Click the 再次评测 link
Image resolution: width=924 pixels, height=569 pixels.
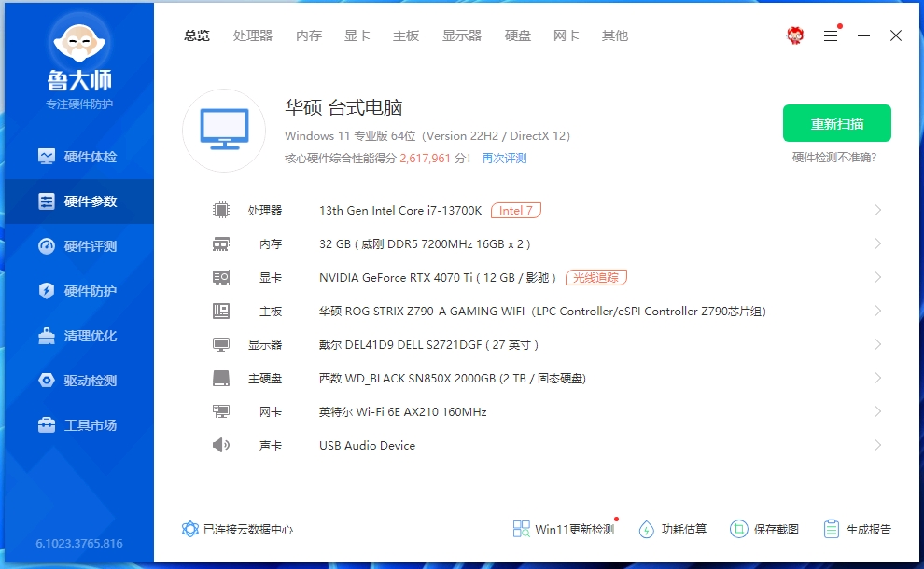[x=504, y=159]
